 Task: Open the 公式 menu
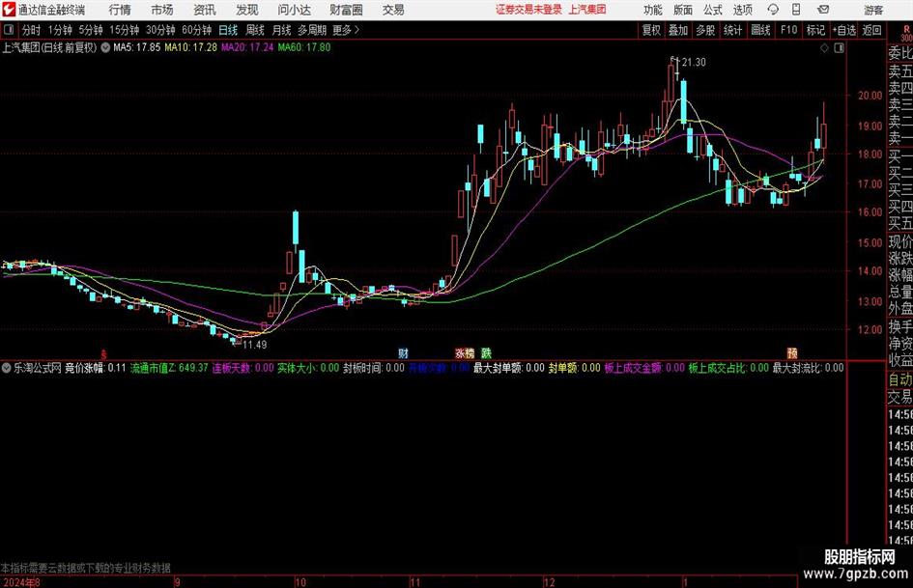(713, 10)
